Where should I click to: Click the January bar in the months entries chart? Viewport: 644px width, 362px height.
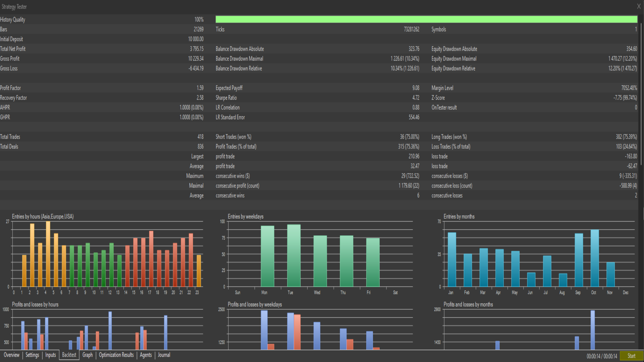pos(452,259)
